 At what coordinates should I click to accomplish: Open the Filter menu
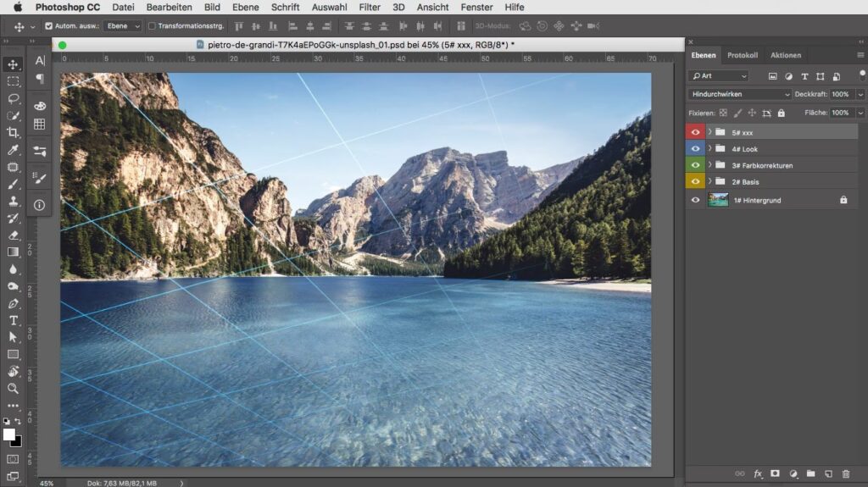[370, 7]
